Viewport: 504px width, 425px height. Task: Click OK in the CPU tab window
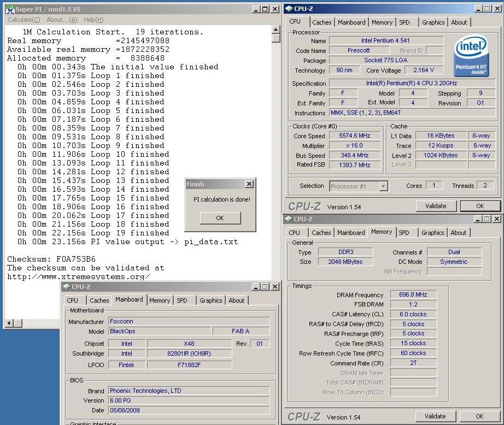480,206
